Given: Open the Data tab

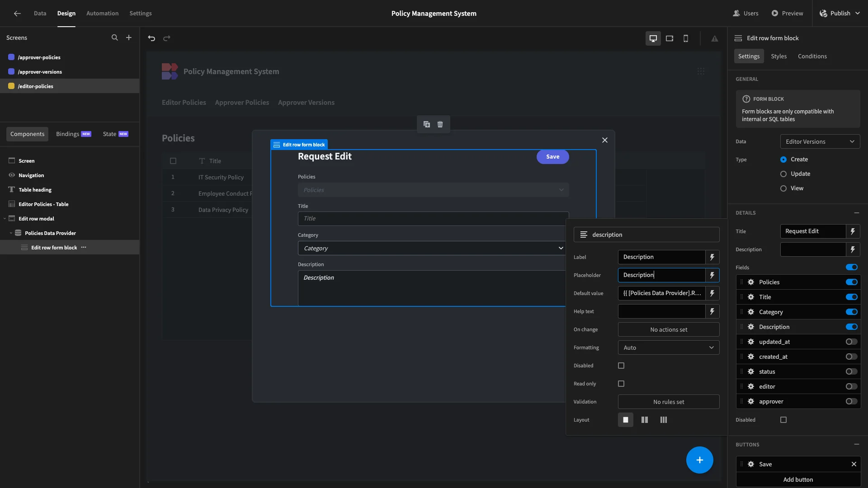Looking at the screenshot, I should tap(40, 14).
